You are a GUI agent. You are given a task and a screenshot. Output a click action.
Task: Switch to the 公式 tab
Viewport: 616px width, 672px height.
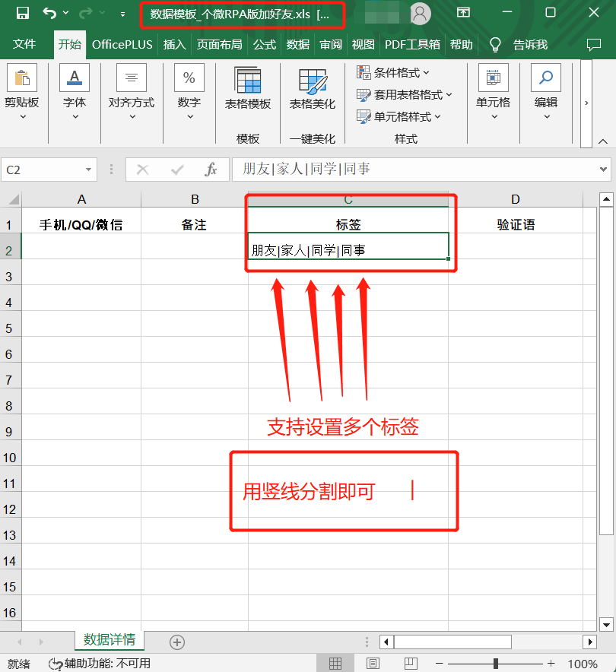[265, 45]
